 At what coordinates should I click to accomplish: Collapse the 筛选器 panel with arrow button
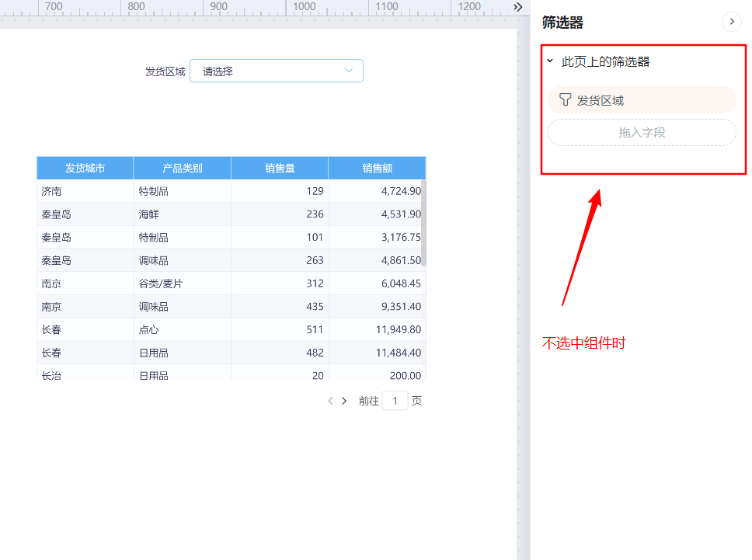pos(731,22)
